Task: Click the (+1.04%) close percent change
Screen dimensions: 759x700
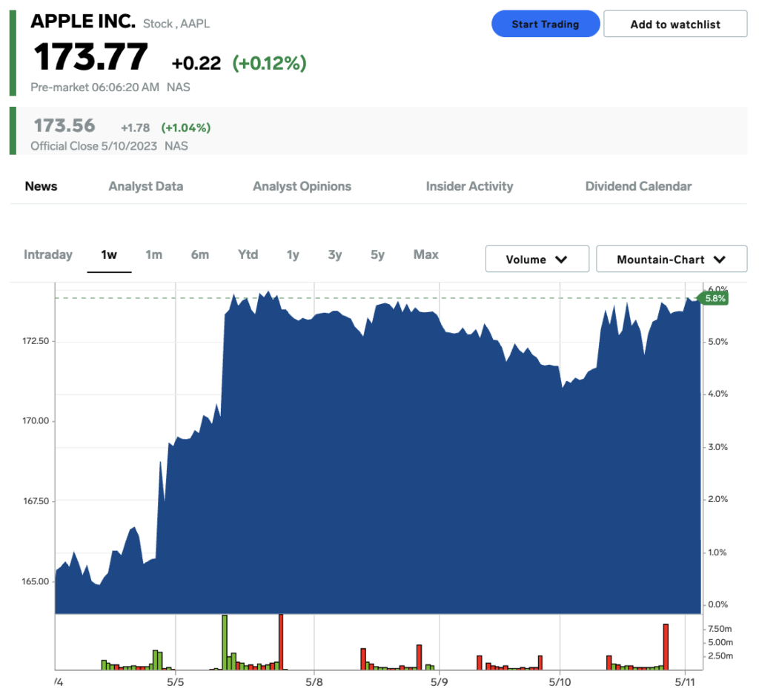Action: click(186, 128)
